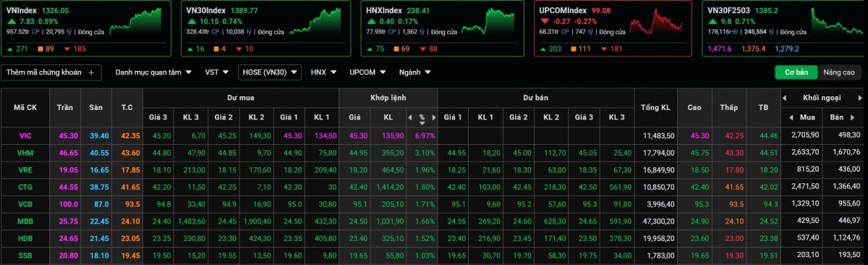Click CTG's matched volume 1,414,20

(x=390, y=187)
